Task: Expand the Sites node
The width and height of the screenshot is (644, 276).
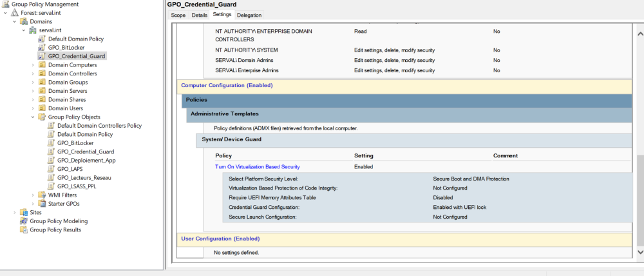Action: coord(15,212)
